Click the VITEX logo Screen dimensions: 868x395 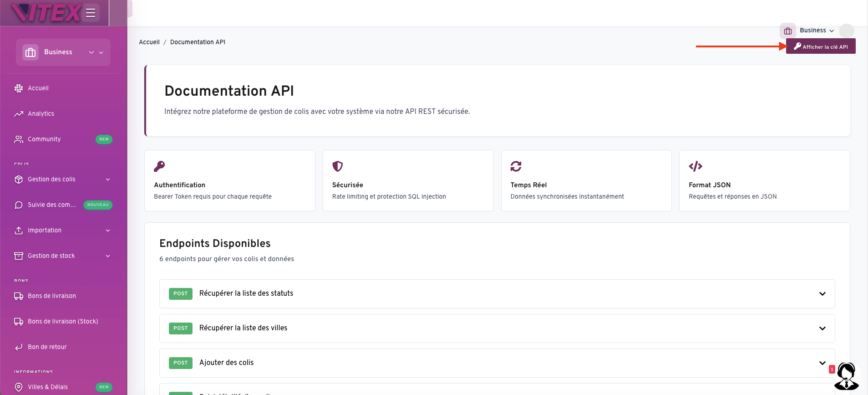click(46, 13)
